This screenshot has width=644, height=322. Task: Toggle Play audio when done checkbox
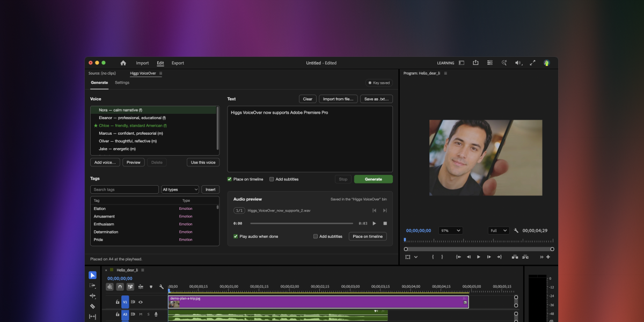tap(236, 236)
